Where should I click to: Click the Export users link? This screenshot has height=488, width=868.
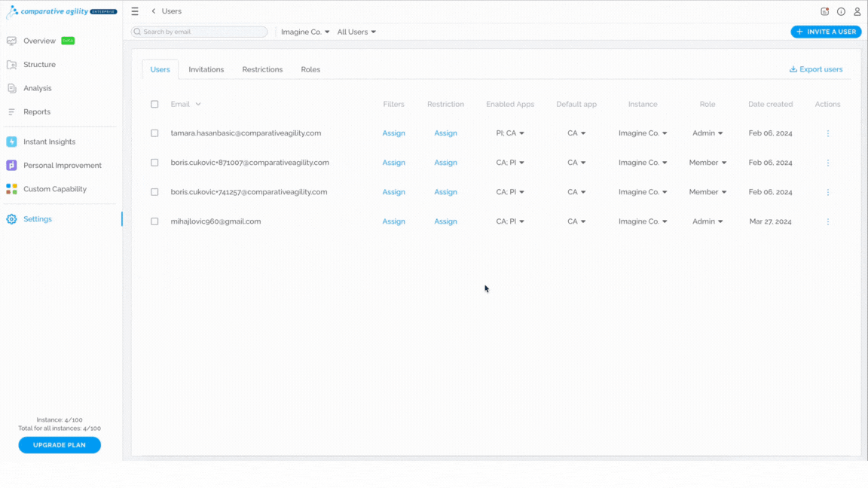pyautogui.click(x=816, y=70)
